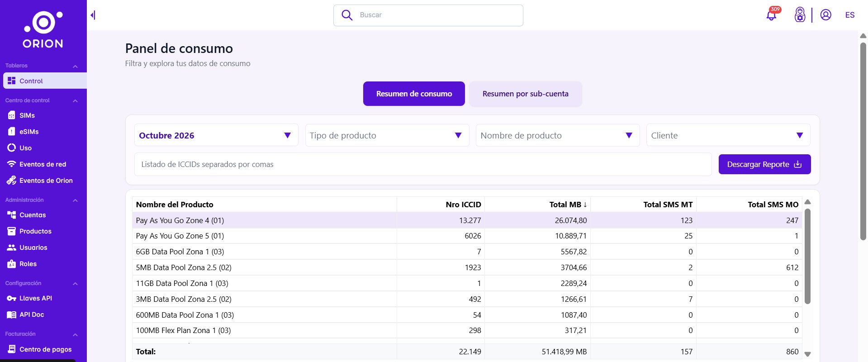Open Control in sidebar menu
The width and height of the screenshot is (868, 362).
45,81
